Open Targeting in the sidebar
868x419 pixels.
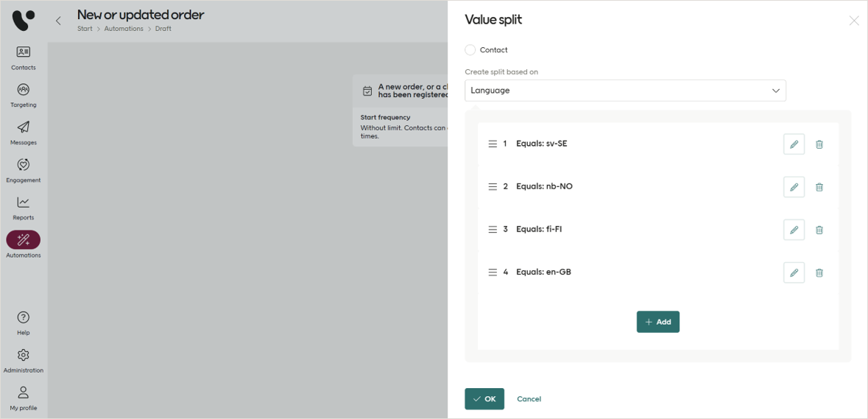click(24, 95)
